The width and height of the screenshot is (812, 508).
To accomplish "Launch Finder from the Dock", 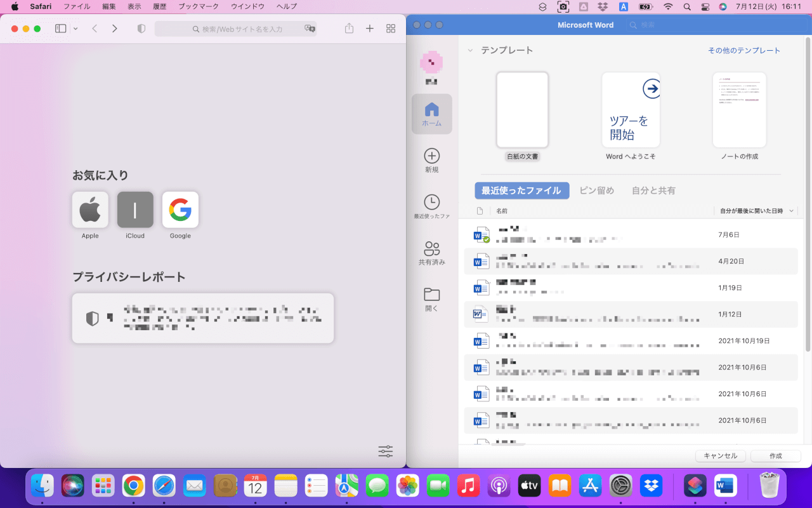I will click(x=43, y=486).
